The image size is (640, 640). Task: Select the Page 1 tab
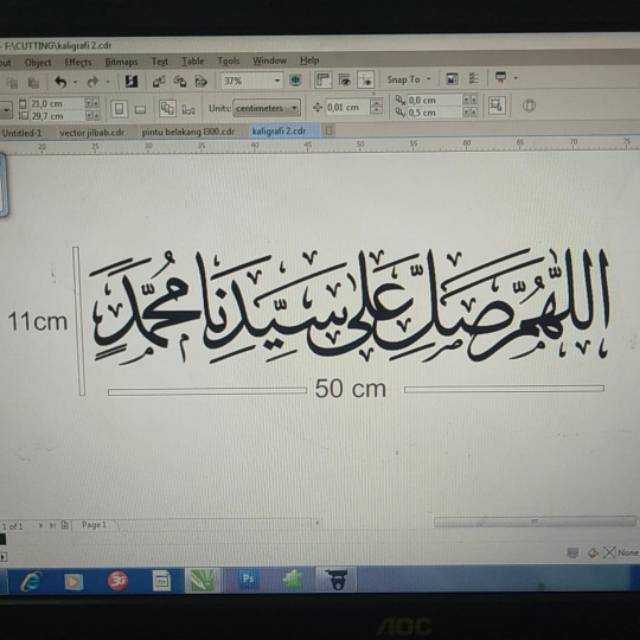coord(93,524)
